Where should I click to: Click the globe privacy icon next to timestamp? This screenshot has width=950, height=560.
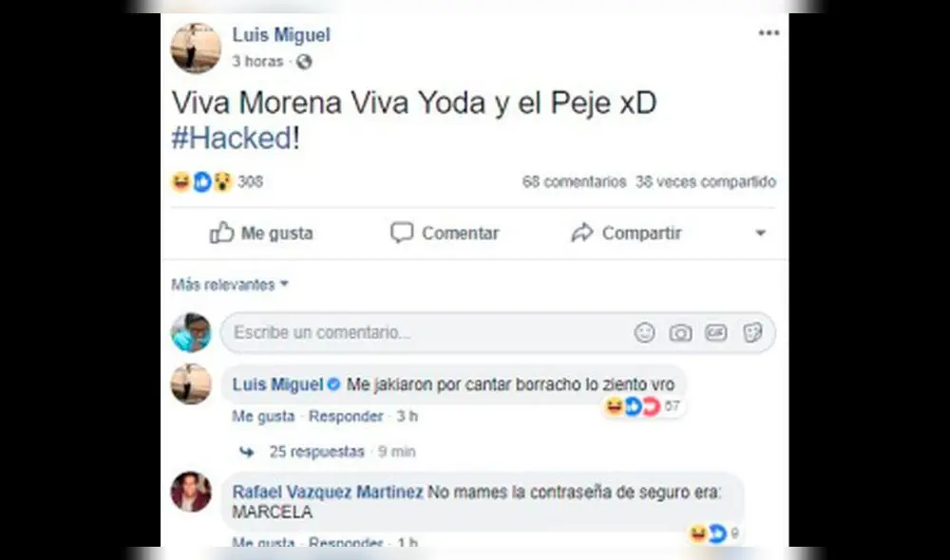[x=304, y=61]
